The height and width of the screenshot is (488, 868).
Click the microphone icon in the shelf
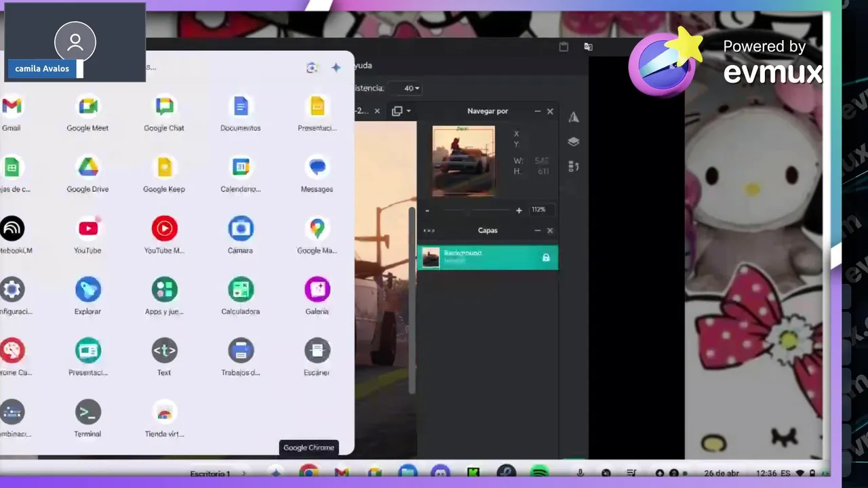[x=580, y=473]
